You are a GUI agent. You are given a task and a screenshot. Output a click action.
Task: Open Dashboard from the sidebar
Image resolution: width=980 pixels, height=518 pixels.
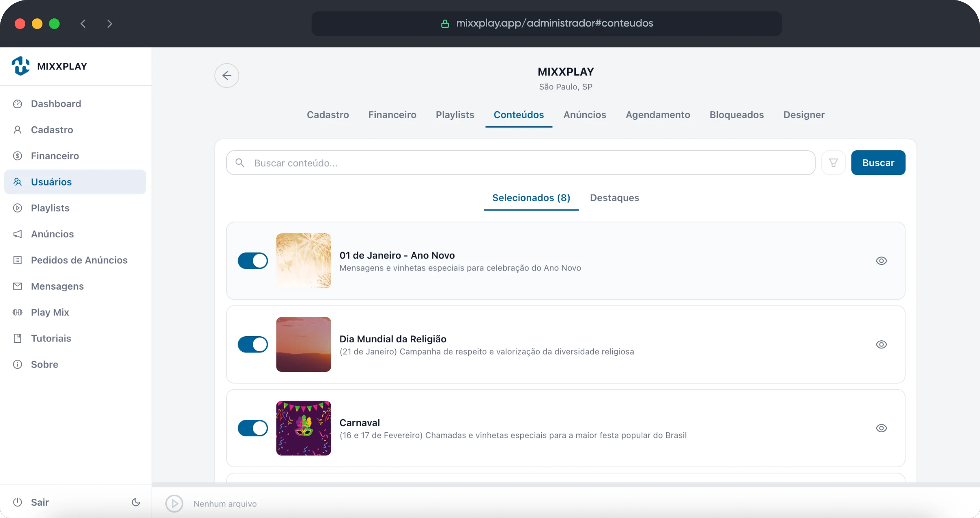(75, 104)
